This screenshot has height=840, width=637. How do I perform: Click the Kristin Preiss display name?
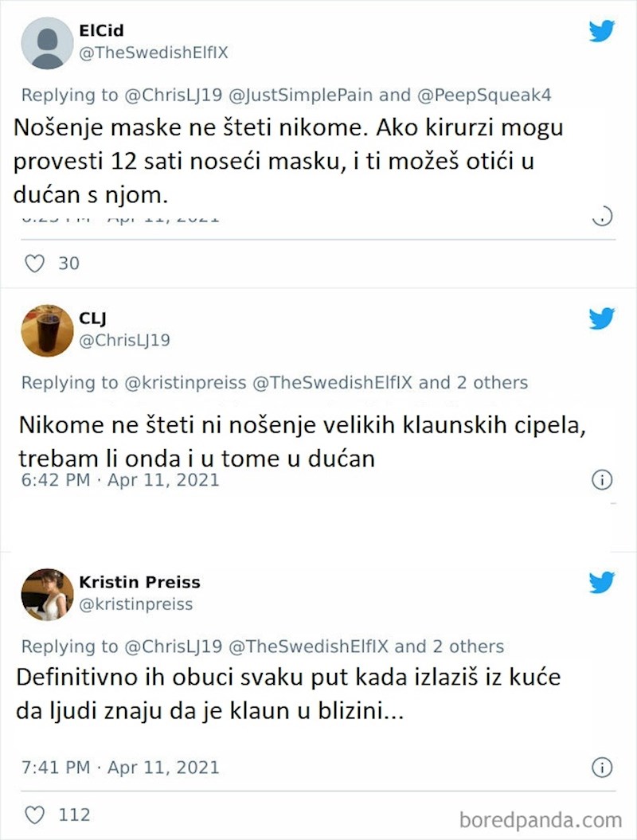[x=139, y=582]
